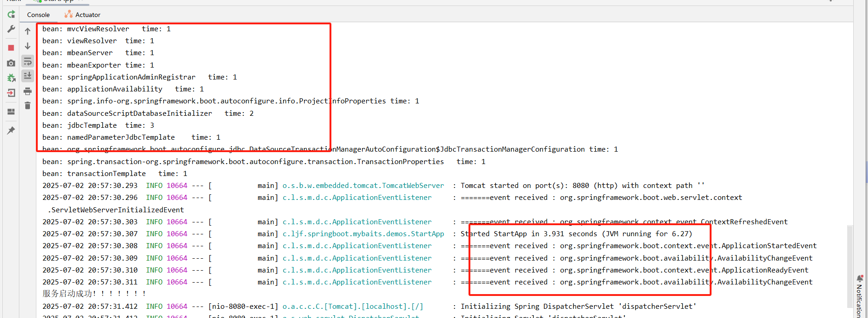Stop the running application
868x318 pixels.
click(x=11, y=48)
